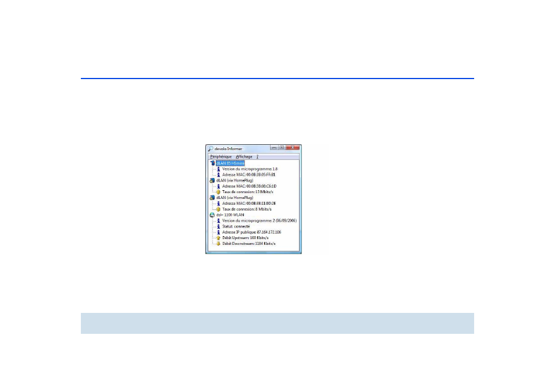The height and width of the screenshot is (392, 555).
Task: Click yellow rate icon beside 8 Mbits/s
Action: 218,209
